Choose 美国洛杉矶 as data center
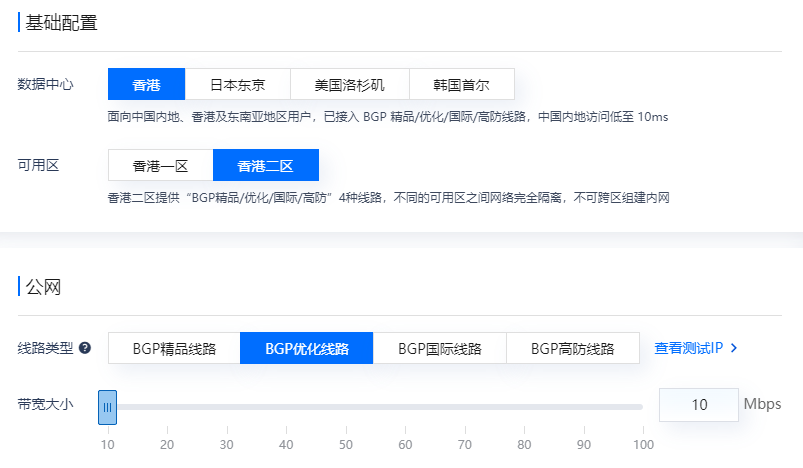Screen dimensions: 803x468 click(350, 84)
